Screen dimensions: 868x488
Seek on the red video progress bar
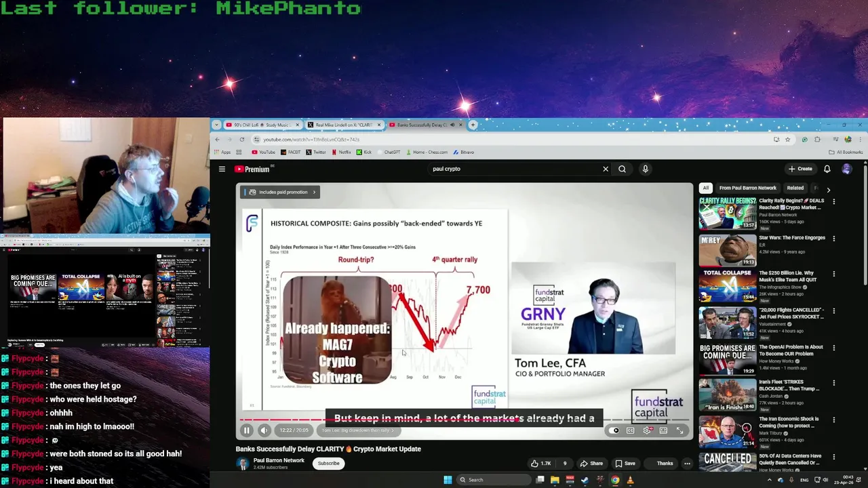coord(465,420)
